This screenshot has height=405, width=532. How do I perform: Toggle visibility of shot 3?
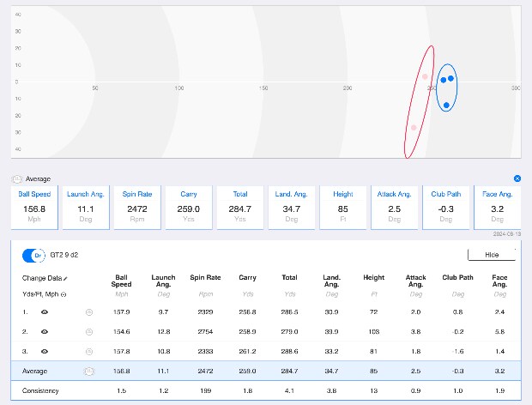click(44, 351)
